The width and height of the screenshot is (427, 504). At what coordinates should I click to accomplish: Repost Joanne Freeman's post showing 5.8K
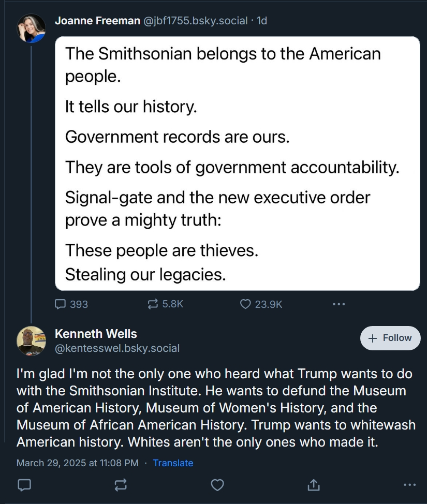[165, 304]
